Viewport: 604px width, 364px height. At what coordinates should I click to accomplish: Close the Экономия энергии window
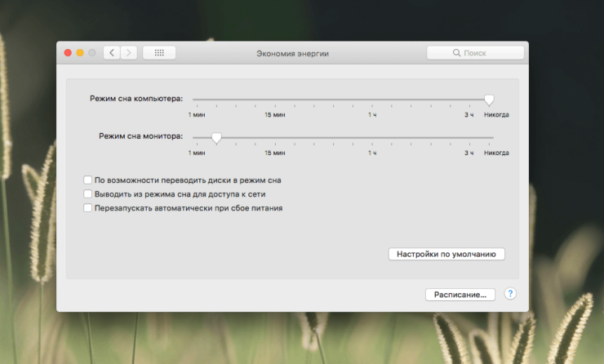coord(68,53)
